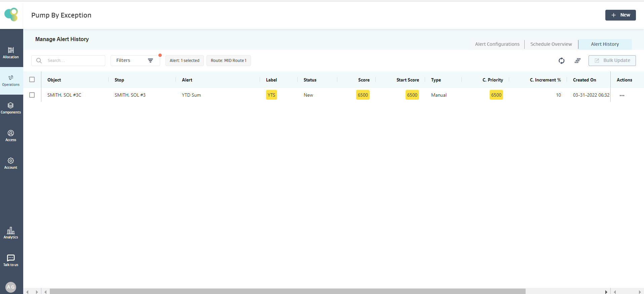Viewport: 644px width, 294px height.
Task: Expand the Filters dropdown
Action: click(135, 61)
